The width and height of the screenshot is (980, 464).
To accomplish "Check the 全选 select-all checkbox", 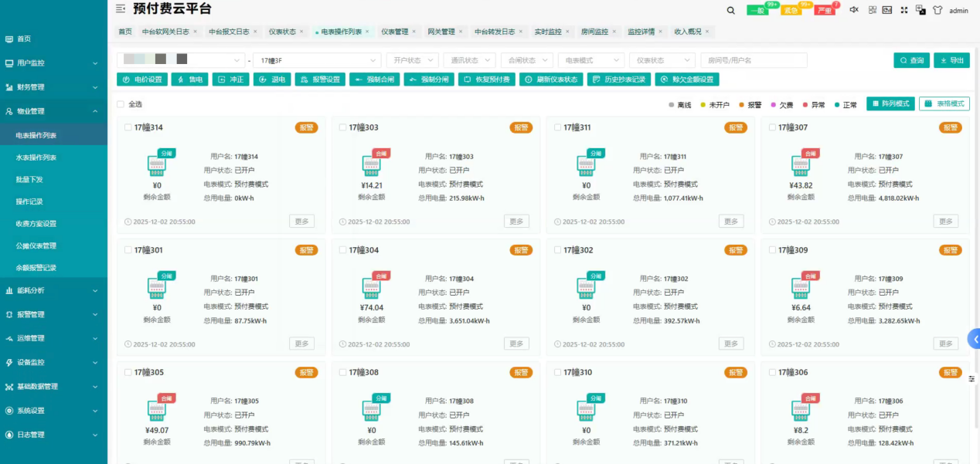I will pos(121,104).
